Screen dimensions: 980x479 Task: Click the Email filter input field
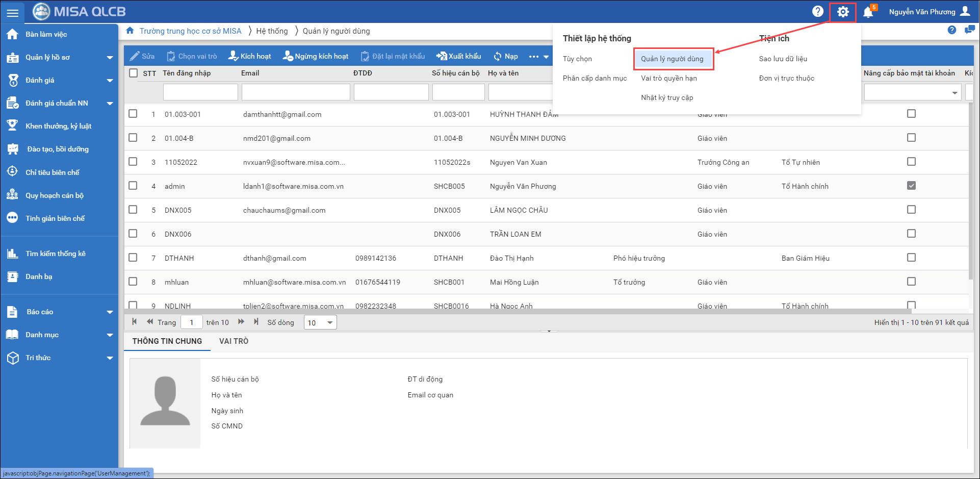point(296,92)
